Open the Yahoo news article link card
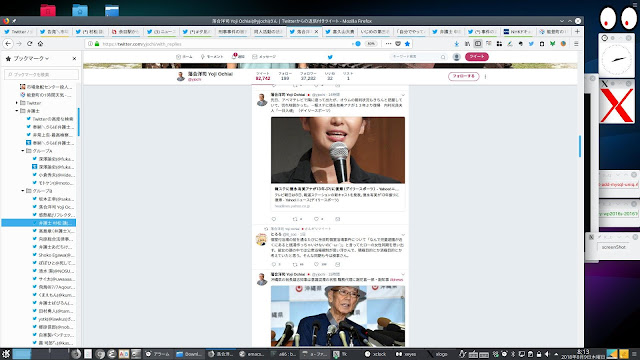640x360 pixels. (x=338, y=198)
